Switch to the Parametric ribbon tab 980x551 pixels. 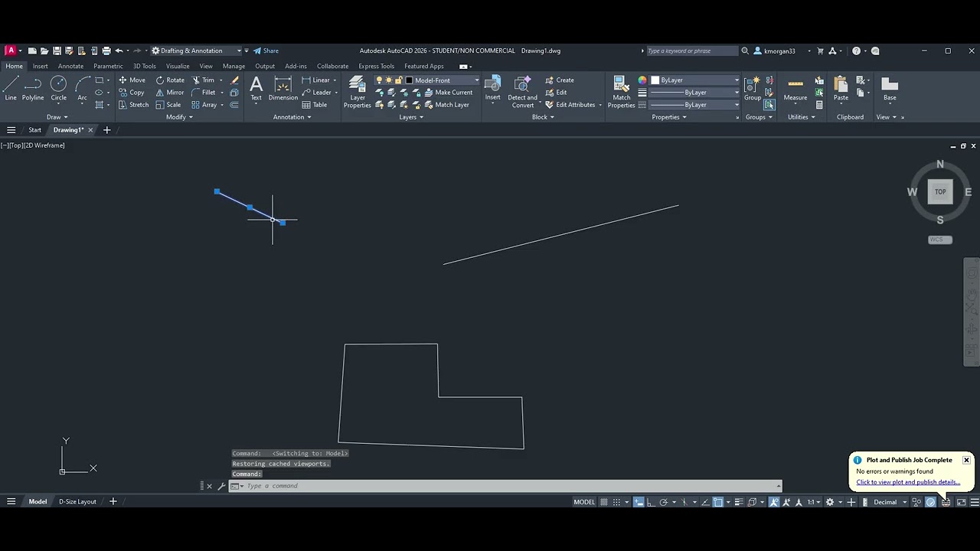[x=108, y=66]
